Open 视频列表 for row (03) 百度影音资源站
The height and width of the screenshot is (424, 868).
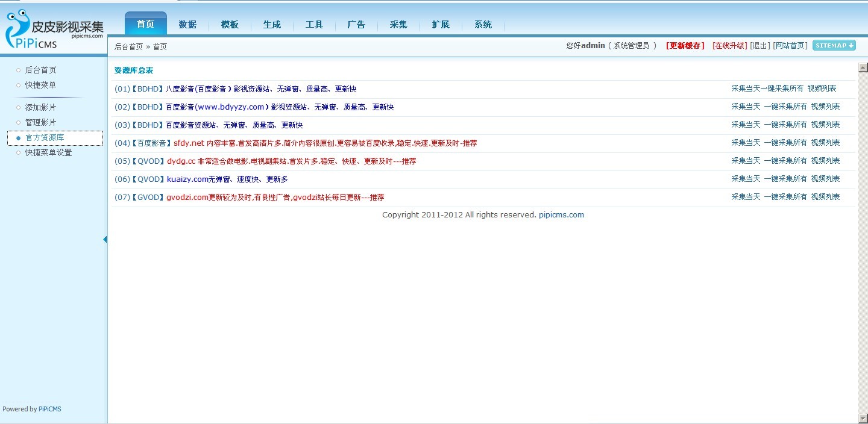(825, 125)
